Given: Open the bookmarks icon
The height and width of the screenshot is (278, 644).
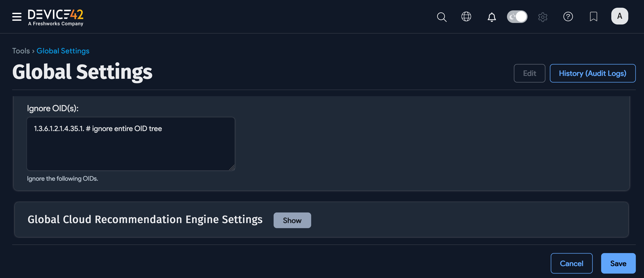Looking at the screenshot, I should click(x=593, y=17).
